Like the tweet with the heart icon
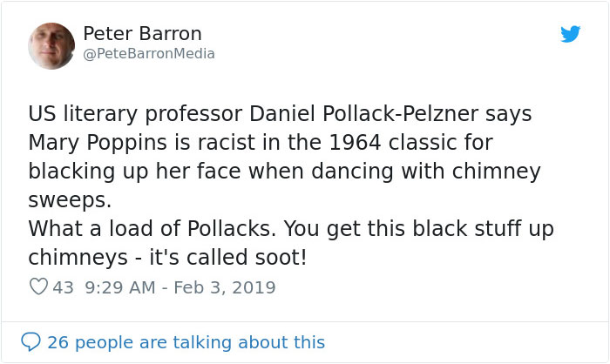 37,286
